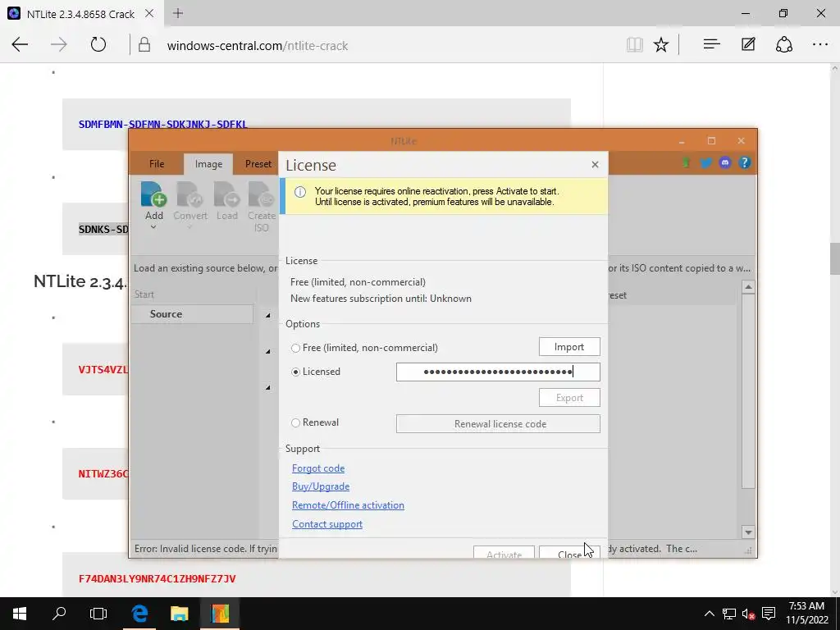The height and width of the screenshot is (630, 840).
Task: Click the Close button in License dialog
Action: pyautogui.click(x=569, y=553)
